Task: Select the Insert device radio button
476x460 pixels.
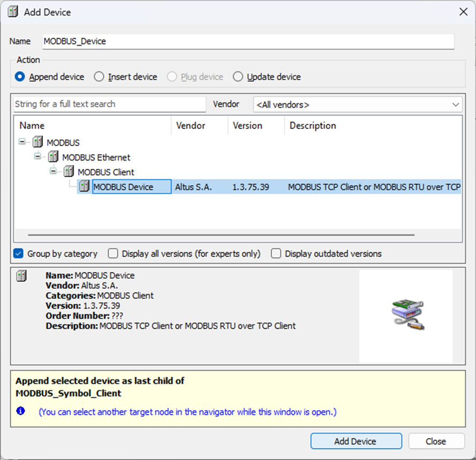Action: 99,77
